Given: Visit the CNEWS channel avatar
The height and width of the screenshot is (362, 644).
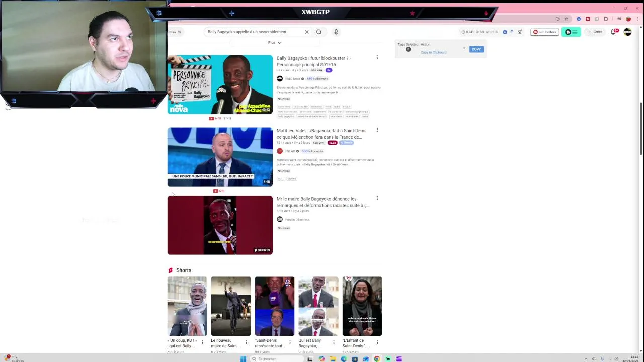Looking at the screenshot, I should (x=280, y=151).
